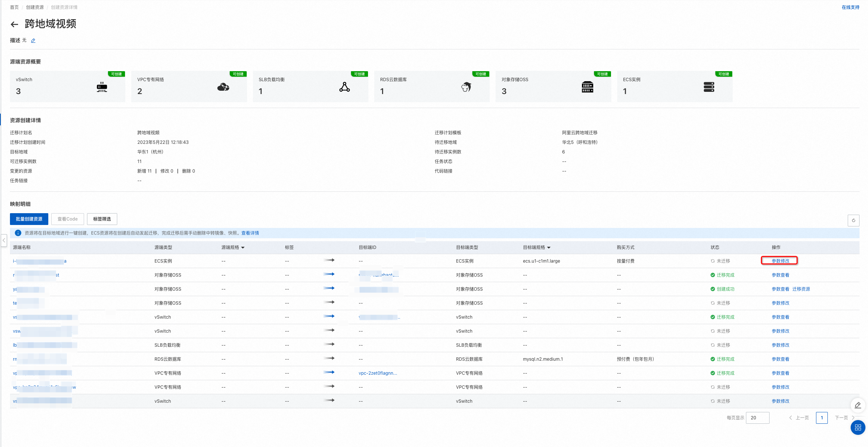Click 下一页 pagination text
868x447 pixels.
click(x=841, y=418)
